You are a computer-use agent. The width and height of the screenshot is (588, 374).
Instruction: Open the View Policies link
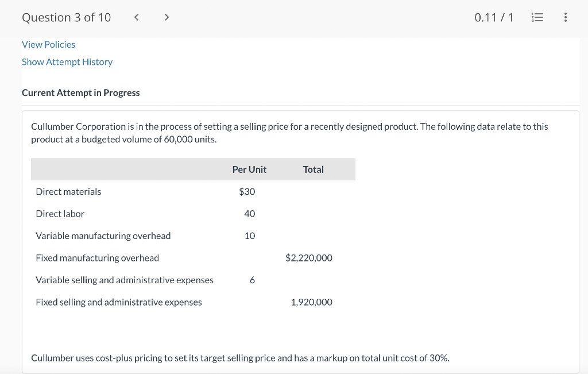pyautogui.click(x=48, y=44)
